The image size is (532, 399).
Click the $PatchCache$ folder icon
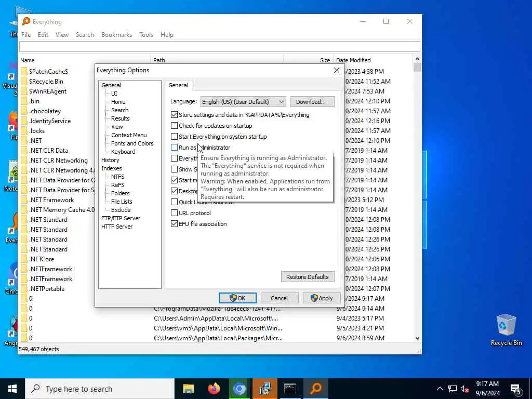(24, 71)
